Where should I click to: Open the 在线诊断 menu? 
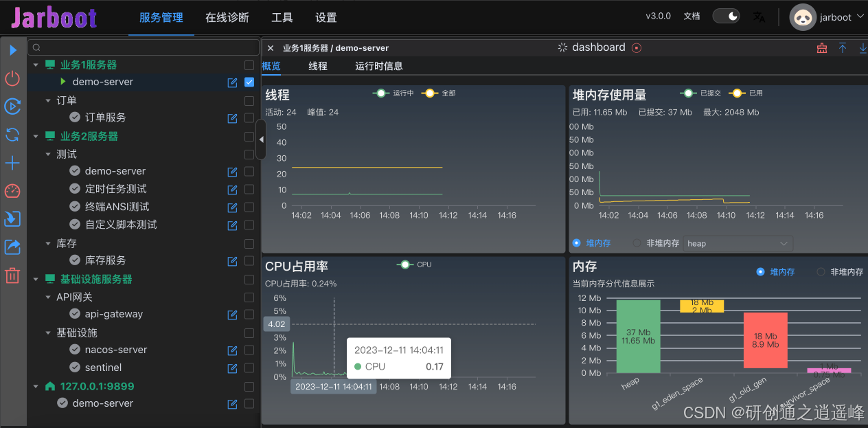tap(227, 17)
